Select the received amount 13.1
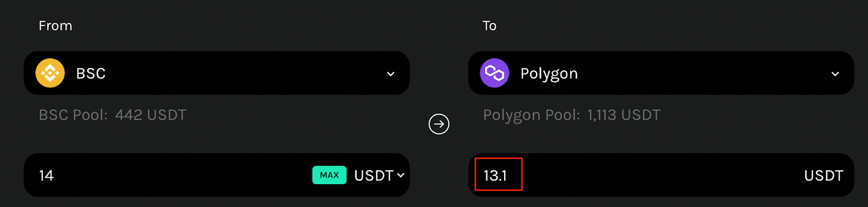Image resolution: width=868 pixels, height=207 pixels. [495, 175]
